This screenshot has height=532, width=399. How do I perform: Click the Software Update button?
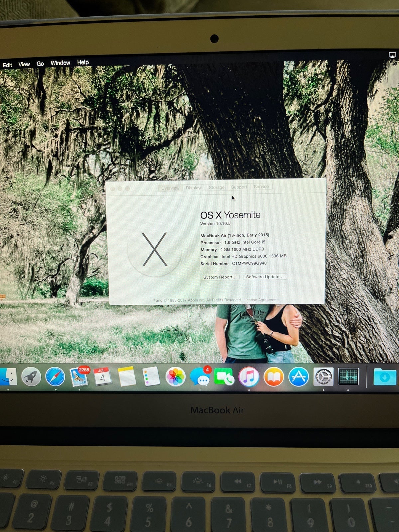[x=265, y=277]
